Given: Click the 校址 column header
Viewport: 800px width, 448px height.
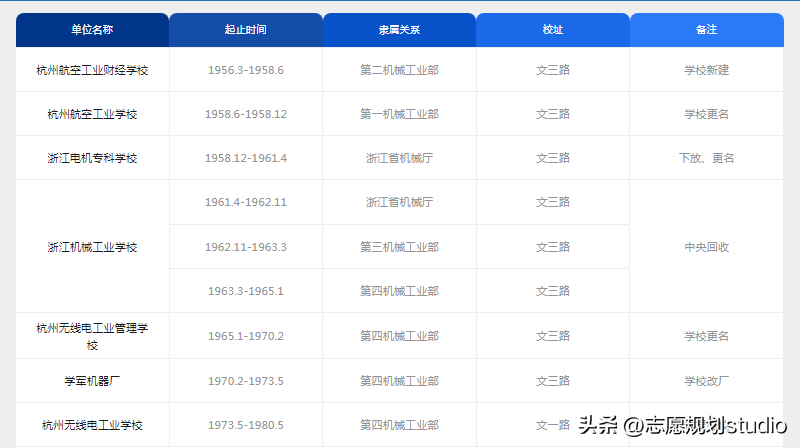Looking at the screenshot, I should click(553, 30).
